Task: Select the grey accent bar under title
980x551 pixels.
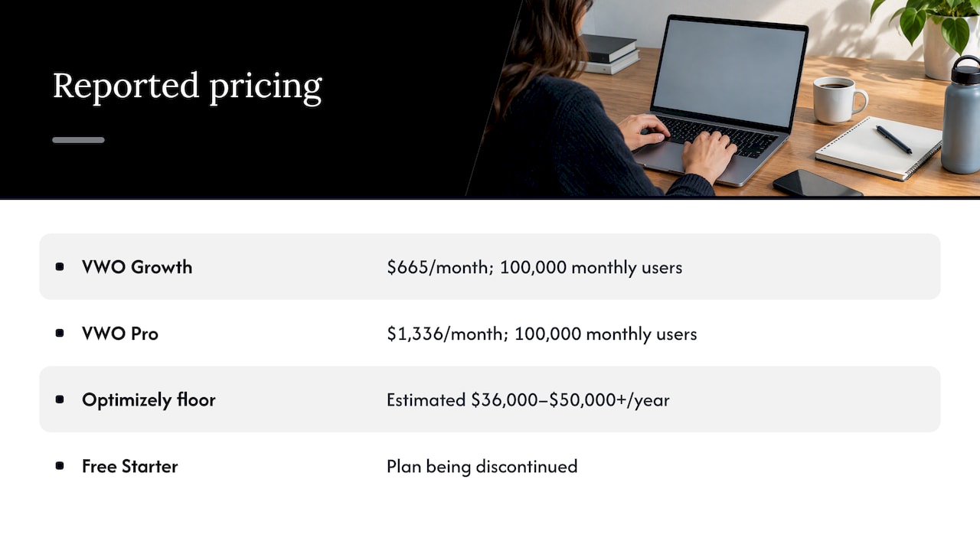Action: tap(78, 140)
